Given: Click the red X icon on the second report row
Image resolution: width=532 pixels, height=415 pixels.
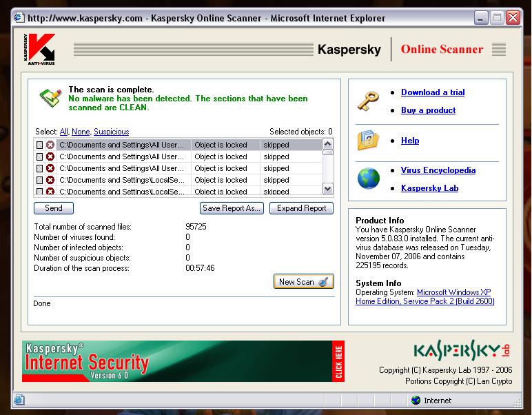Looking at the screenshot, I should pos(50,156).
